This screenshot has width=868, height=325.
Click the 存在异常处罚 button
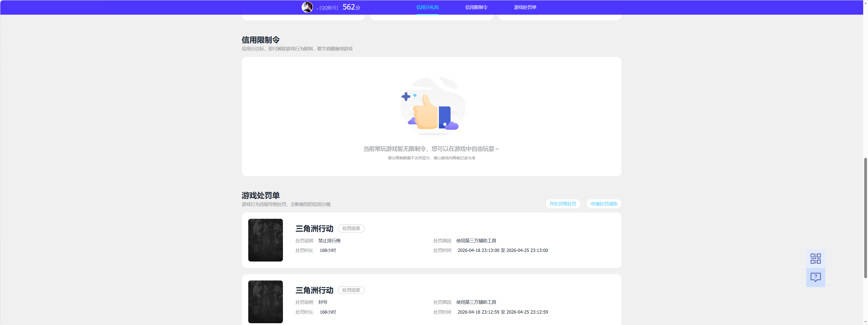(563, 204)
